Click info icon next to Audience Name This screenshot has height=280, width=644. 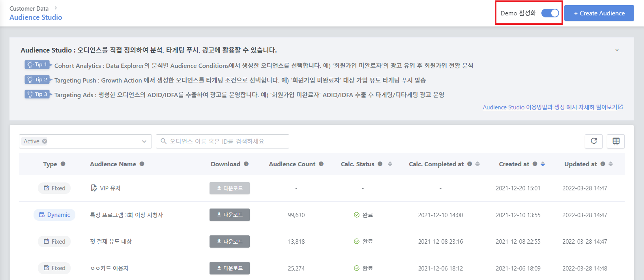(x=142, y=164)
